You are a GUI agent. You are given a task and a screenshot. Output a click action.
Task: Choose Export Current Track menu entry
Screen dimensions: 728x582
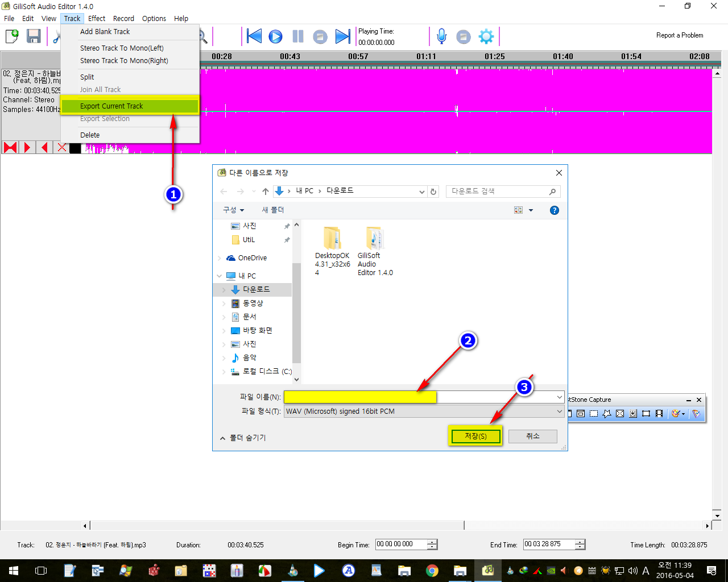tap(130, 106)
